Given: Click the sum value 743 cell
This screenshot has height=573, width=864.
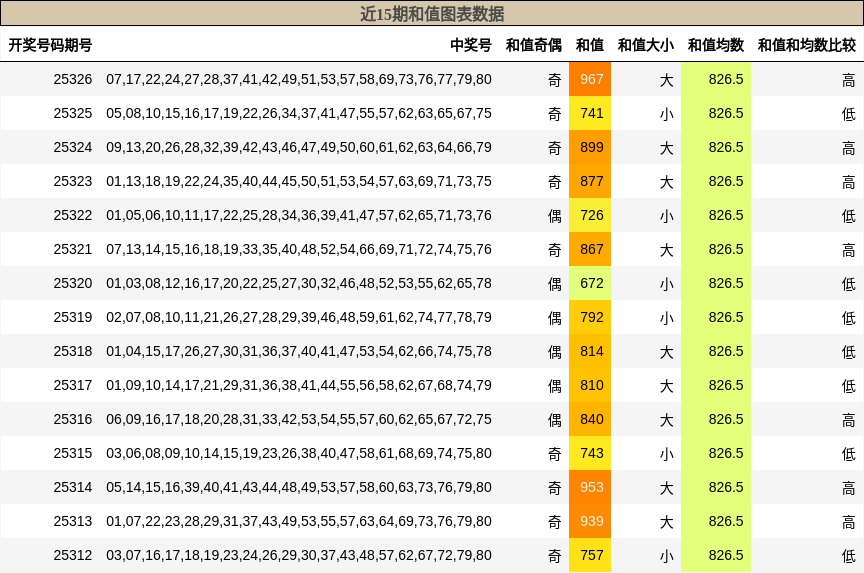Looking at the screenshot, I should click(590, 453).
